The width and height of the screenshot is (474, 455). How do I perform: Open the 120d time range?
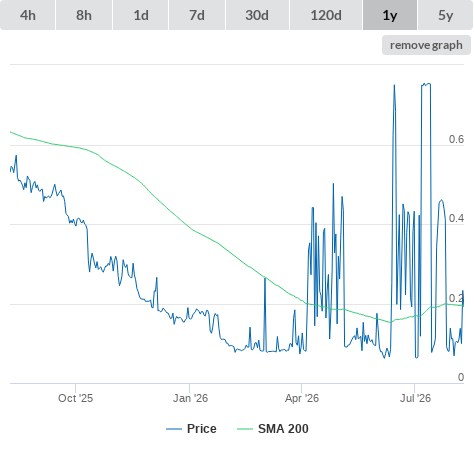pos(326,15)
